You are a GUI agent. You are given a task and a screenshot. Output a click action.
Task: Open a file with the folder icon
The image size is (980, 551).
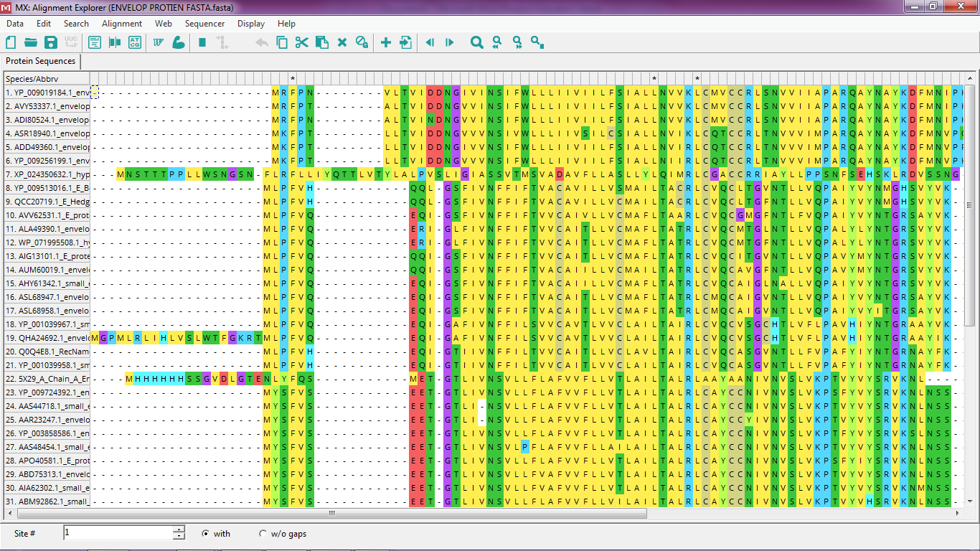31,43
